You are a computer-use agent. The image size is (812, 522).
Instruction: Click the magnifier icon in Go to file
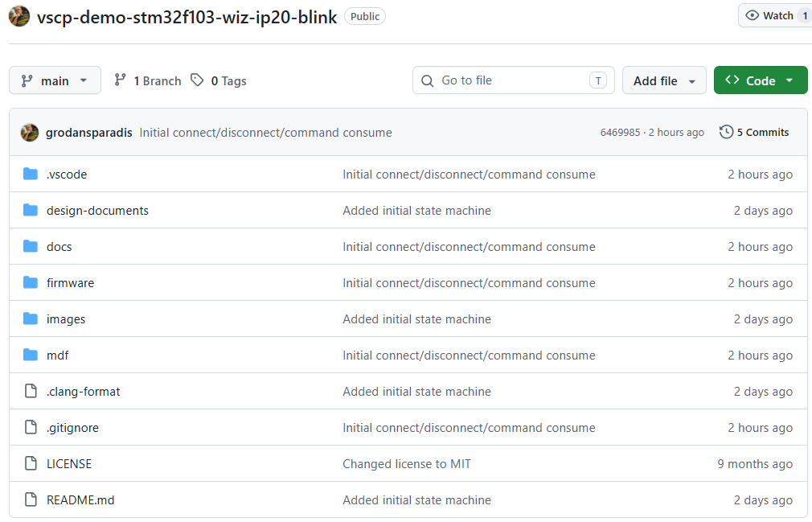[427, 80]
